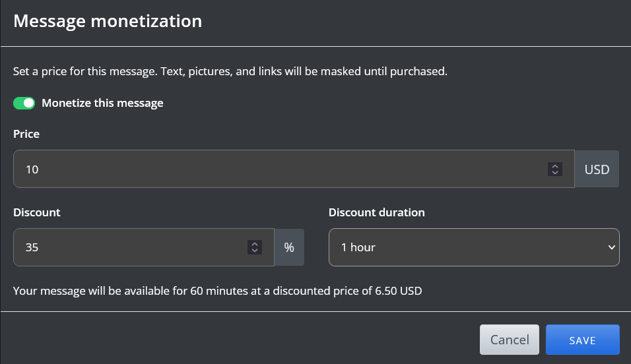Click the Discount duration label
Image resolution: width=631 pixels, height=364 pixels.
point(376,212)
